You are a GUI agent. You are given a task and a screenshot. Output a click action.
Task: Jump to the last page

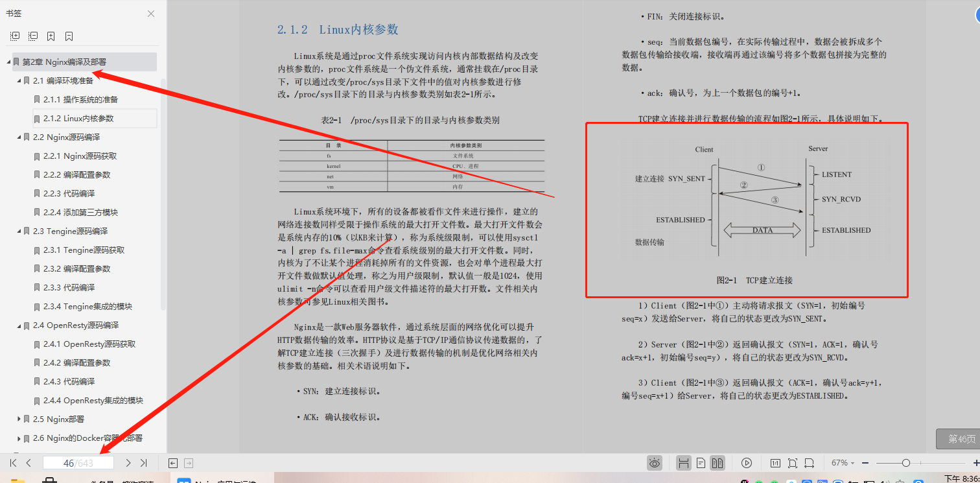tap(144, 463)
